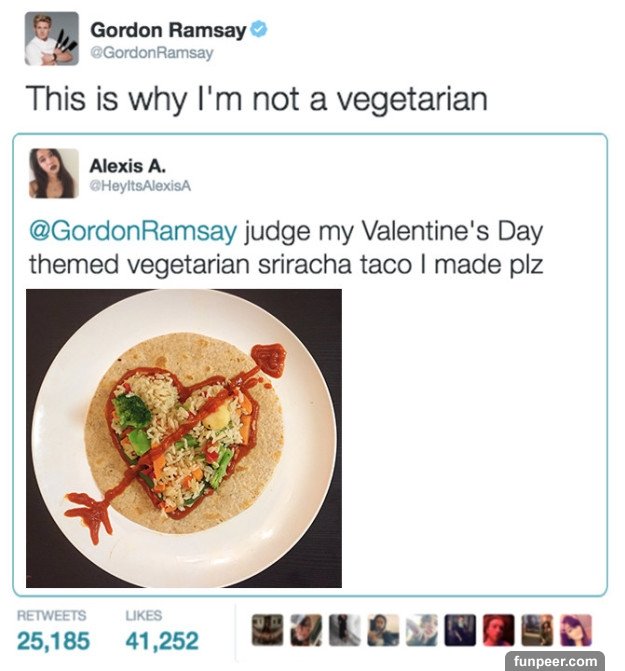Click the blue verified badge
This screenshot has width=625, height=671.
259,30
